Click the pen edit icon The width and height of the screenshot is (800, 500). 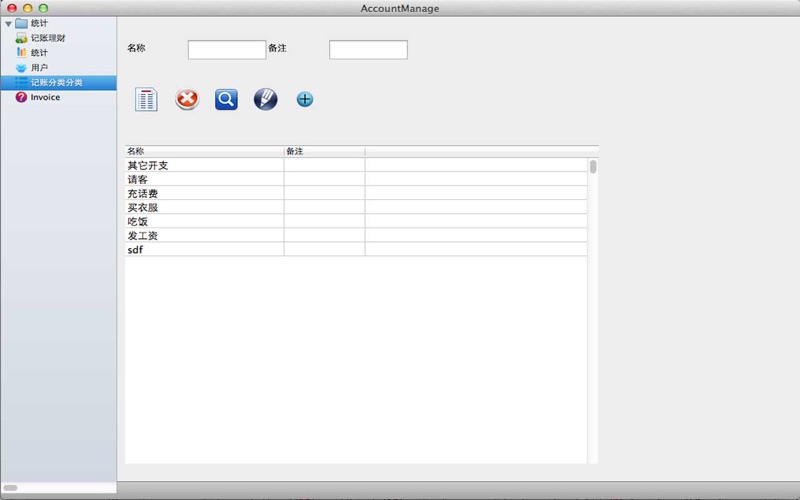(265, 99)
